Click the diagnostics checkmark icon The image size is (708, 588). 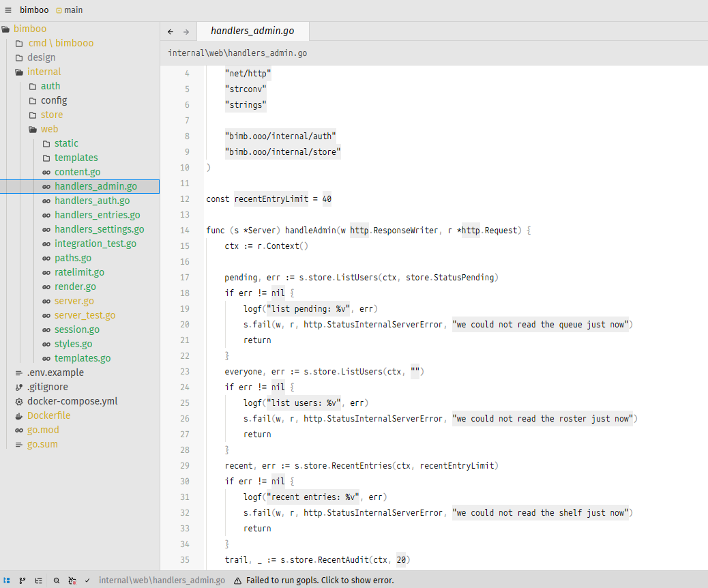tap(87, 580)
